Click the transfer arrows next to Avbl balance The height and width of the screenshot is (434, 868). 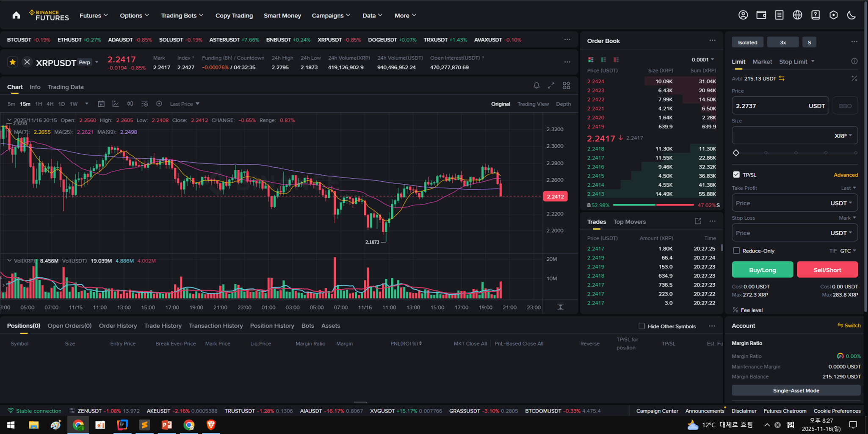782,78
